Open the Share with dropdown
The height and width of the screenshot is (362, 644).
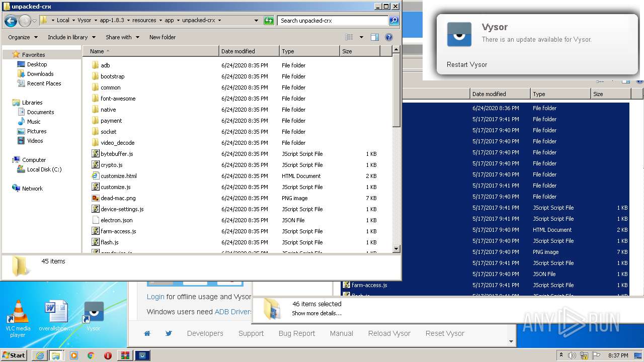pos(122,37)
